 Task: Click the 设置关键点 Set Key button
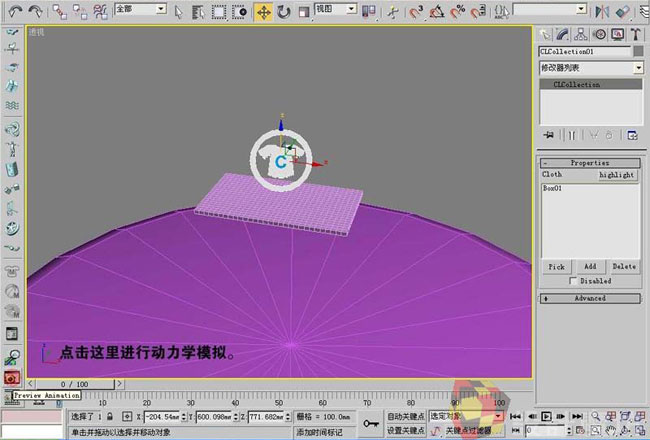[x=405, y=430]
